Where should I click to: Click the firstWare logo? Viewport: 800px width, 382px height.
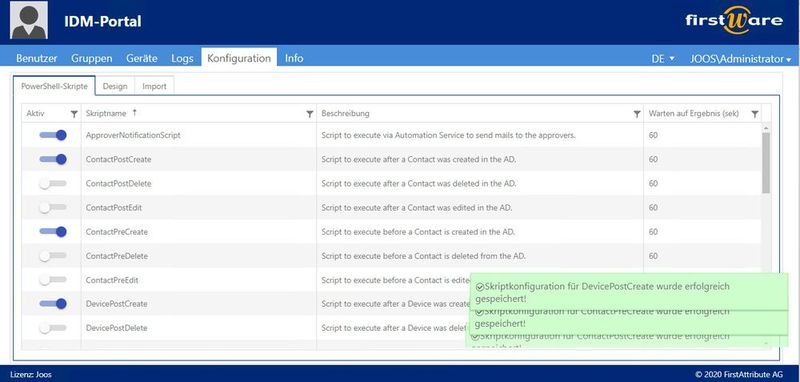[x=734, y=20]
